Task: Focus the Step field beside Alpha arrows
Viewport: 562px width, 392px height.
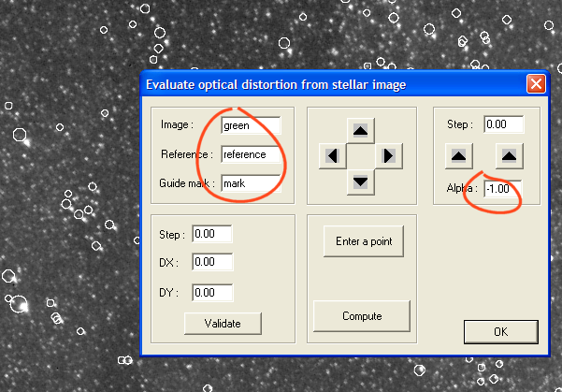Action: (x=504, y=124)
